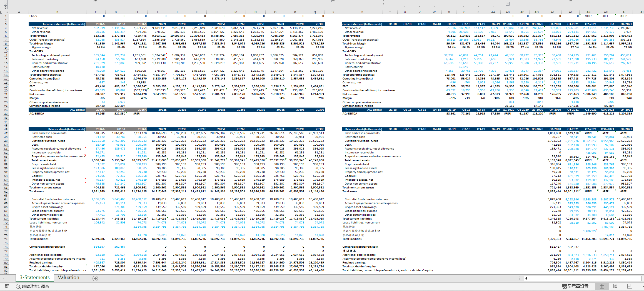
Task: Click the sheet navigation arrow left of tabs
Action: tap(4, 278)
